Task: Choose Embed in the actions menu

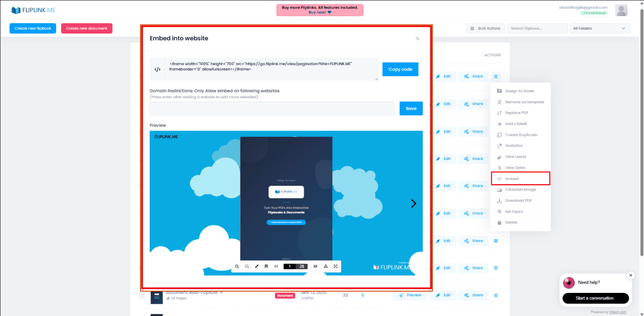Action: click(x=521, y=179)
